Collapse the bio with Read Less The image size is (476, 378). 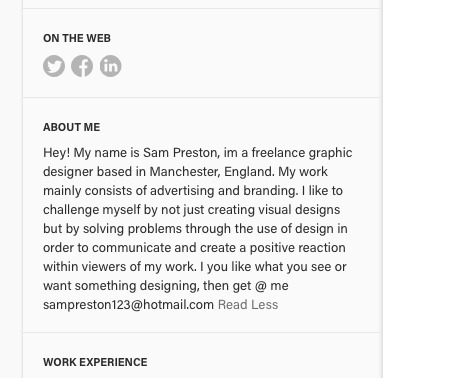click(248, 305)
